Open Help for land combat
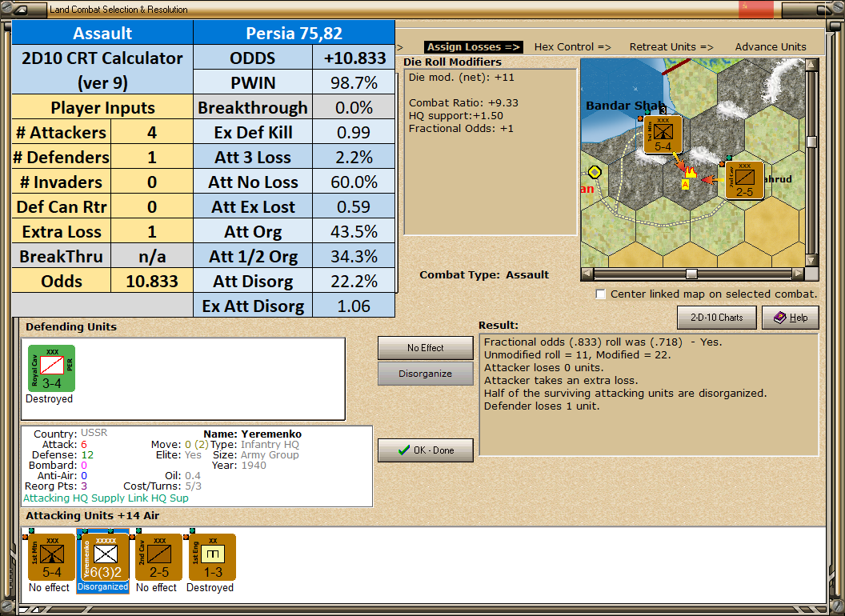The width and height of the screenshot is (845, 616). [791, 318]
